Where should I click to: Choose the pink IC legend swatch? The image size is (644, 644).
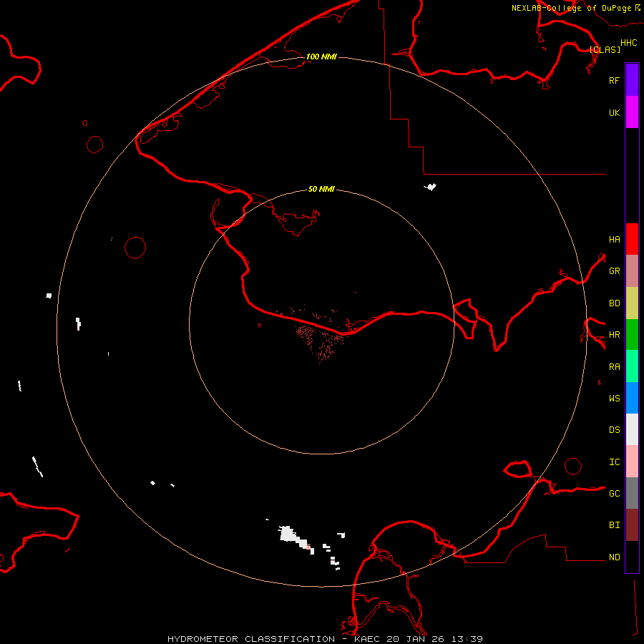632,462
